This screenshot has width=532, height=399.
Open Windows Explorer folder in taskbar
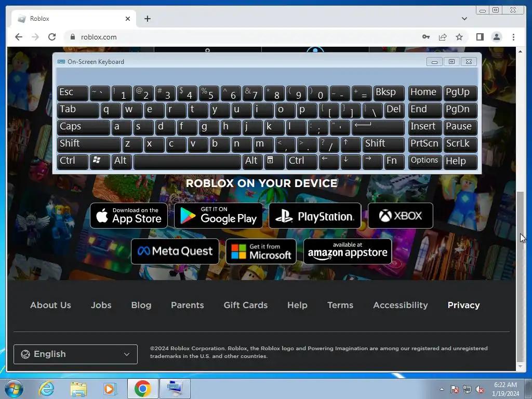click(78, 389)
